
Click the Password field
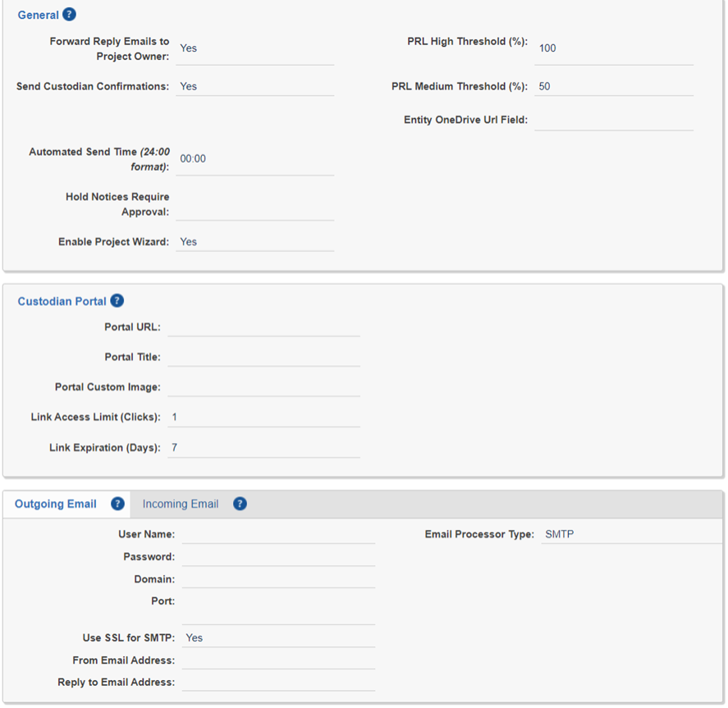(x=279, y=556)
